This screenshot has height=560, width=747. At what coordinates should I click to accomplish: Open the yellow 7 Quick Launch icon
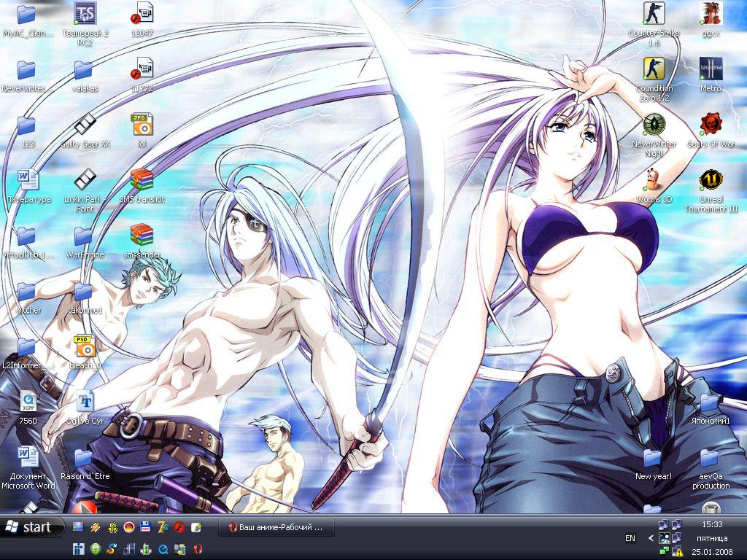click(163, 526)
